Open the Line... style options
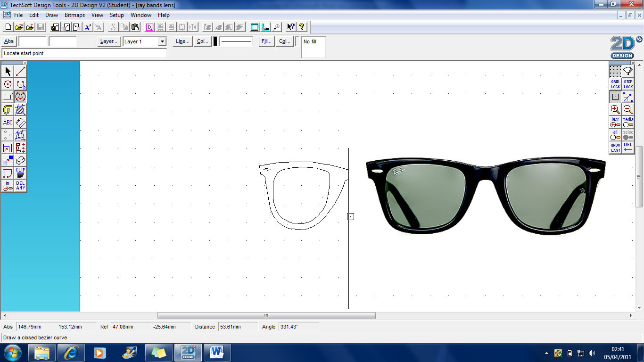This screenshot has width=644, height=362. click(x=182, y=41)
